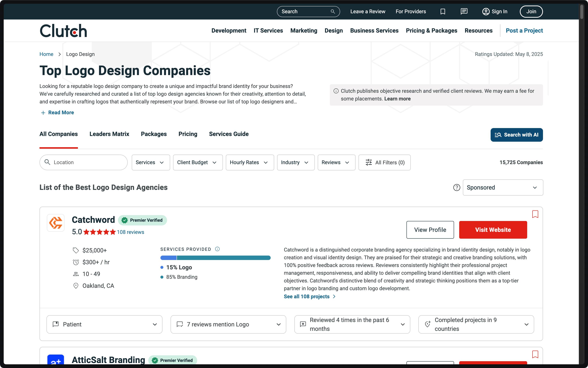Open the Design menu
This screenshot has height=368, width=588.
tap(334, 31)
